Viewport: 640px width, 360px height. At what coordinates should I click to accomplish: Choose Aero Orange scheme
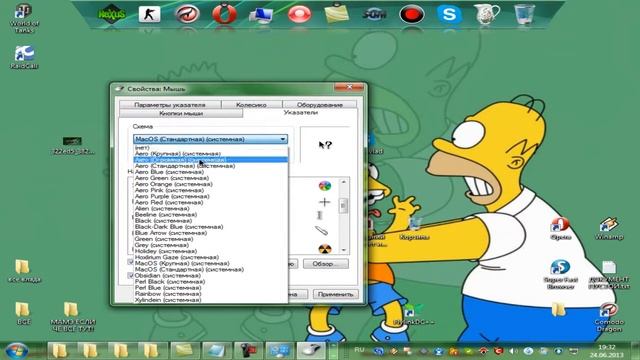211,184
